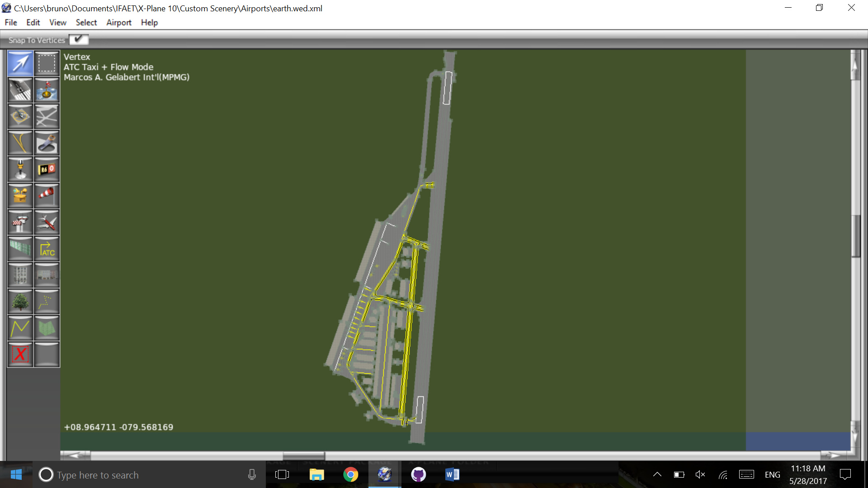Click the horizontal scrollbar thumb
Image resolution: width=868 pixels, height=488 pixels.
(303, 455)
